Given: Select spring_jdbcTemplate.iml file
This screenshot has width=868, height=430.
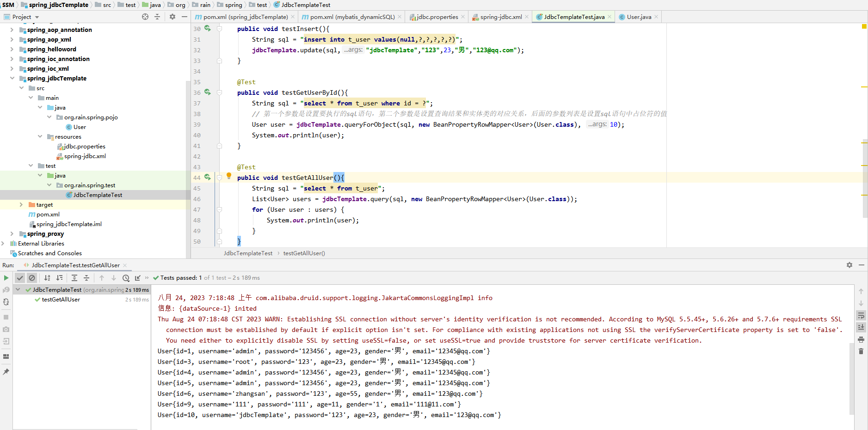Looking at the screenshot, I should point(69,224).
